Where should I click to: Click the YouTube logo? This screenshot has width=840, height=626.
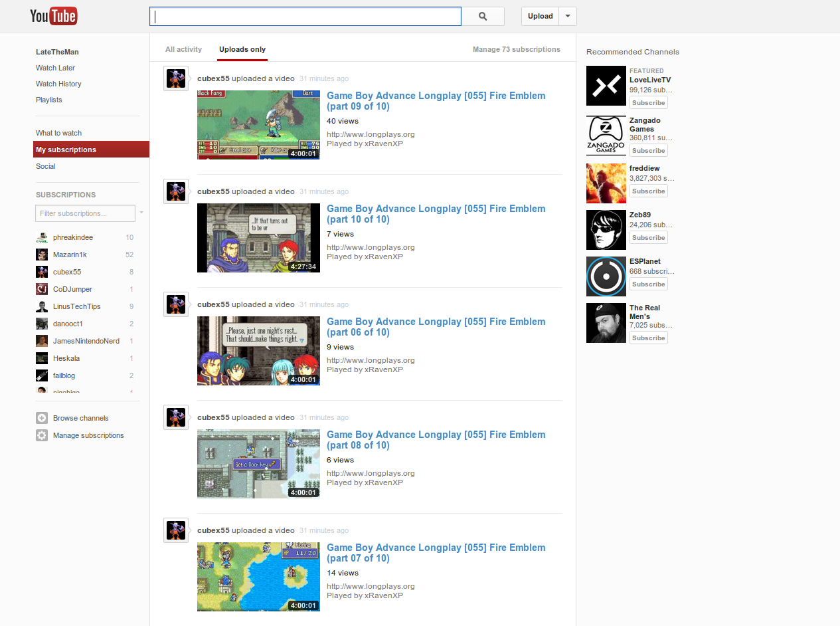54,16
